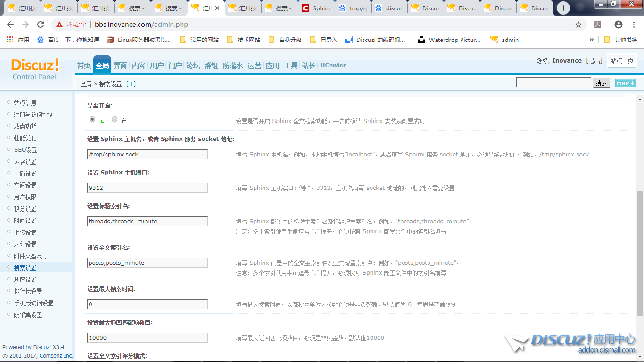This screenshot has width=644, height=362.
Task: Click the PDF extension icon
Action: (597, 25)
